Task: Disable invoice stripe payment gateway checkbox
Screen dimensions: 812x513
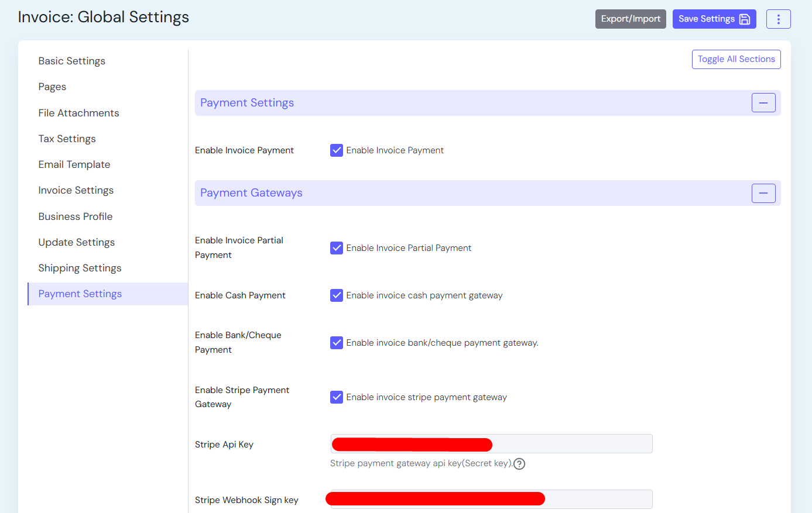Action: [x=337, y=397]
